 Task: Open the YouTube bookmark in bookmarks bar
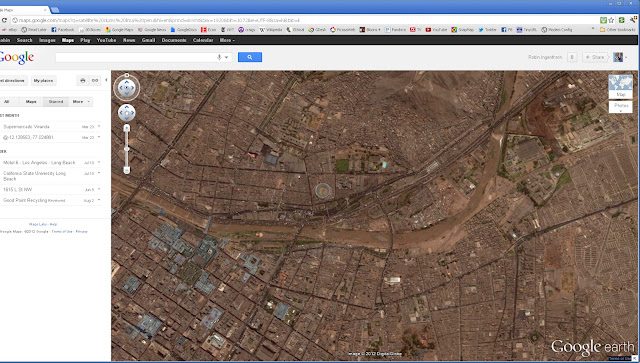pos(436,30)
